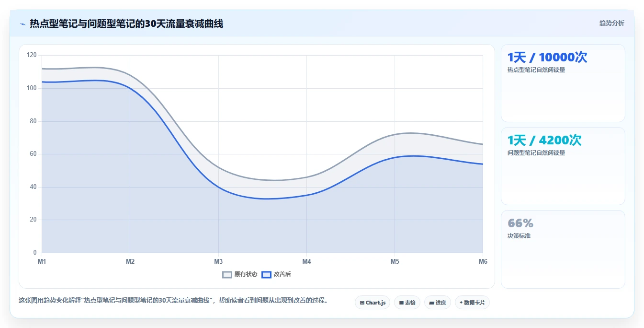The width and height of the screenshot is (644, 328).
Task: Click the 100 y-axis value
Action: pos(32,88)
